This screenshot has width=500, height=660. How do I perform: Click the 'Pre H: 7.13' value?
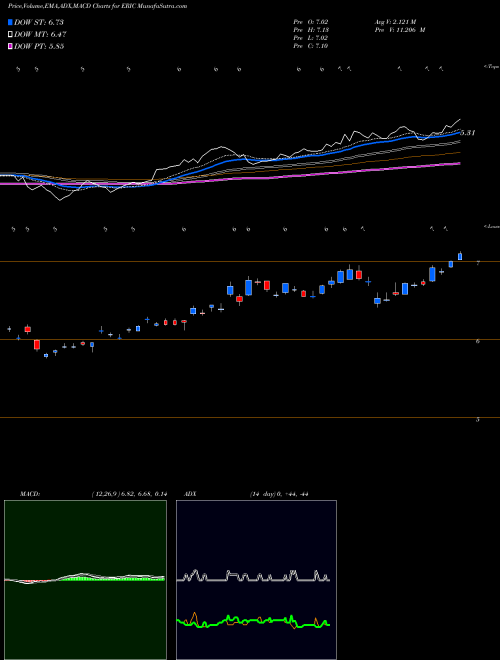click(311, 30)
